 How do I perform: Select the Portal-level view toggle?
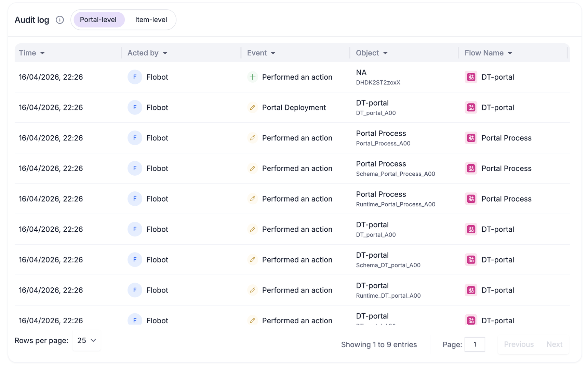(x=98, y=20)
